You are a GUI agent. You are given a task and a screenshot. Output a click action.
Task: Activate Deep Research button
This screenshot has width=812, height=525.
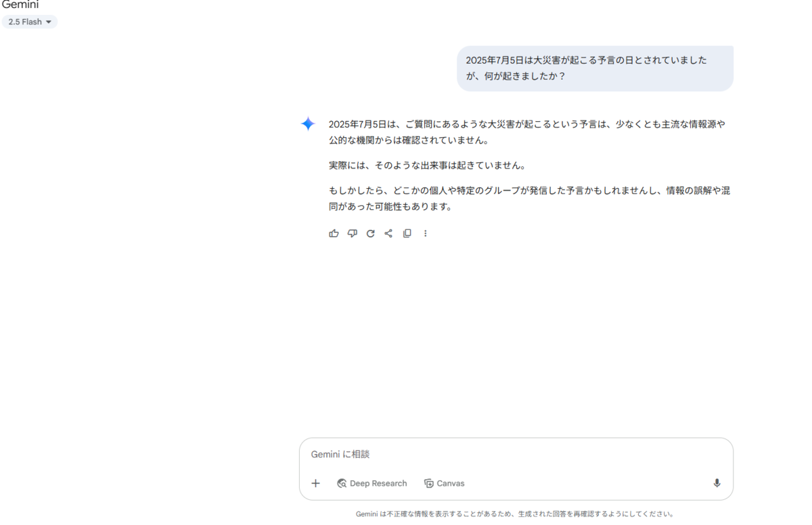[372, 483]
